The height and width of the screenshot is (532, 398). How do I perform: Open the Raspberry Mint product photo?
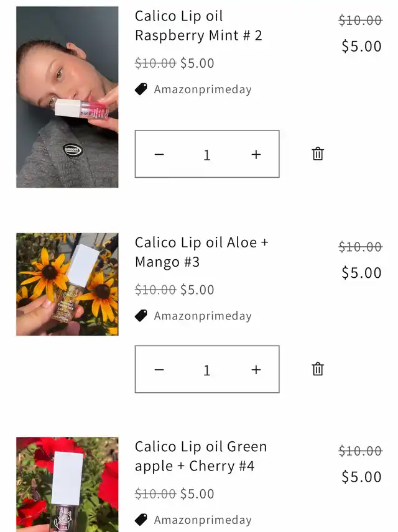coord(67,97)
